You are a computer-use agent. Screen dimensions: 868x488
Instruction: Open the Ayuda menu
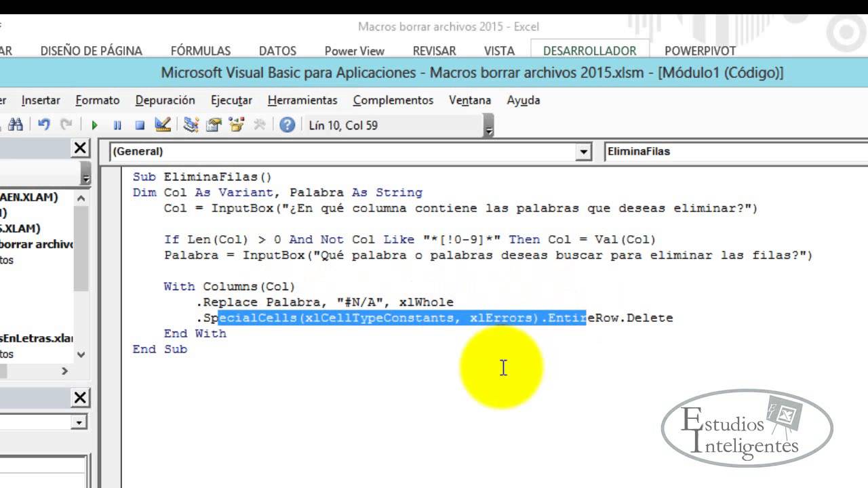tap(524, 100)
